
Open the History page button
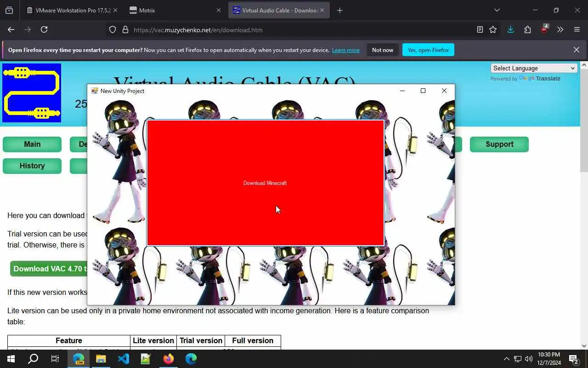coord(32,166)
